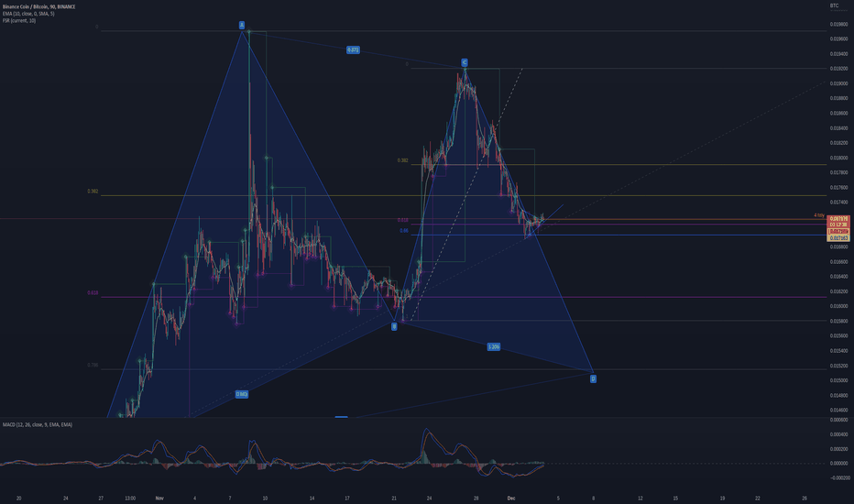Select pattern point label C
Viewport: 854px width, 504px height.
465,62
